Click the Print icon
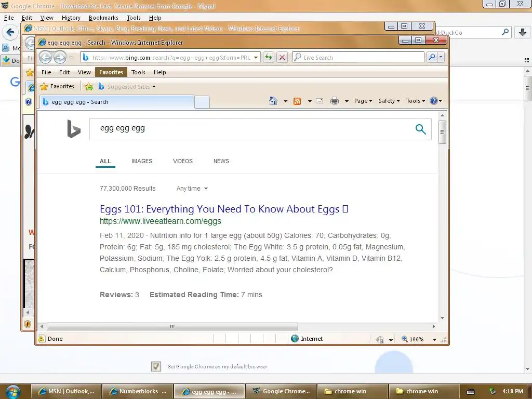 [335, 101]
